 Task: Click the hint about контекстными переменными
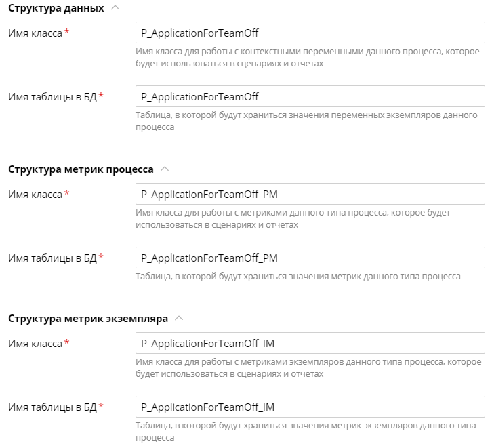308,58
